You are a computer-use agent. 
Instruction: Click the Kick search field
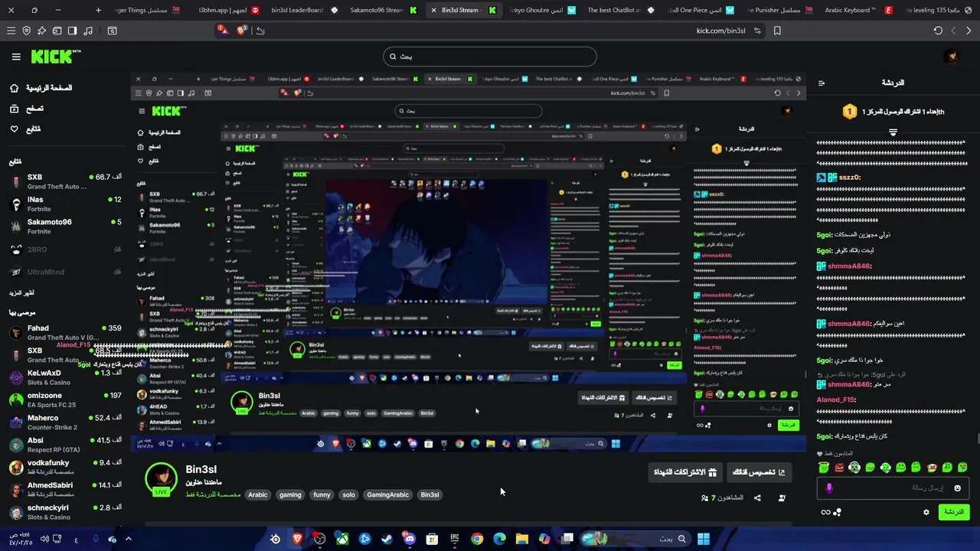(490, 57)
